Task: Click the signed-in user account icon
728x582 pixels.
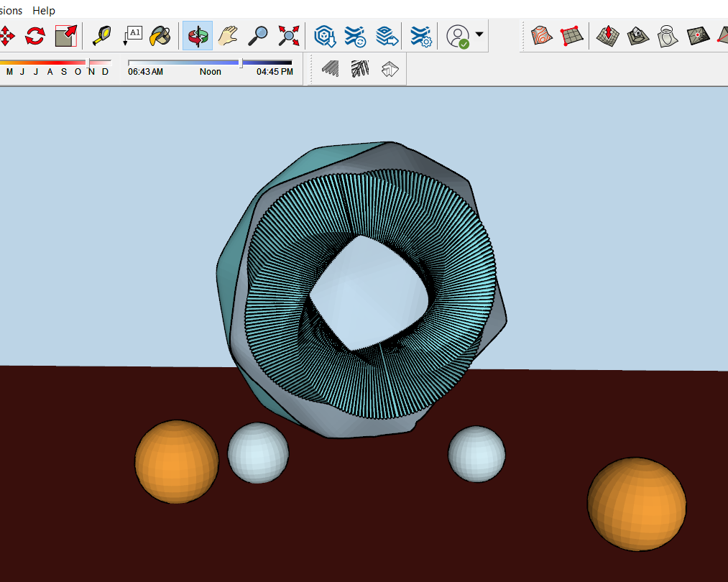Action: point(458,35)
